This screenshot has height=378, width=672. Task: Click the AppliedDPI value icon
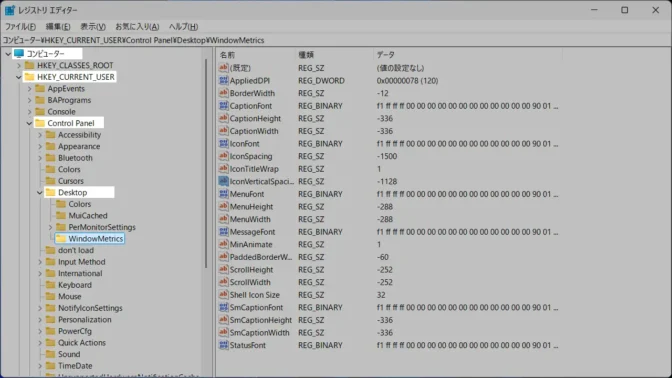tap(223, 80)
